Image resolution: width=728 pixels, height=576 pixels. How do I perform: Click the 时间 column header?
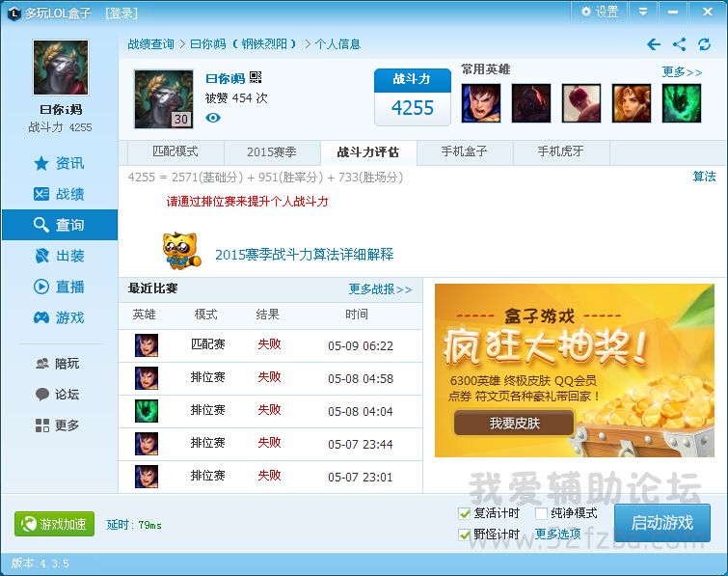[x=357, y=315]
